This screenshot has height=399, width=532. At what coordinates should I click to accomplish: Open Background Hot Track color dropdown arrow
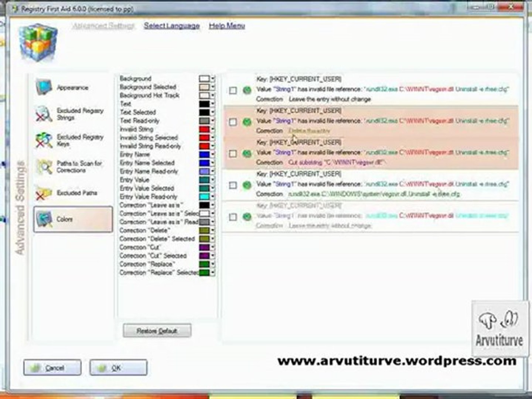(212, 95)
